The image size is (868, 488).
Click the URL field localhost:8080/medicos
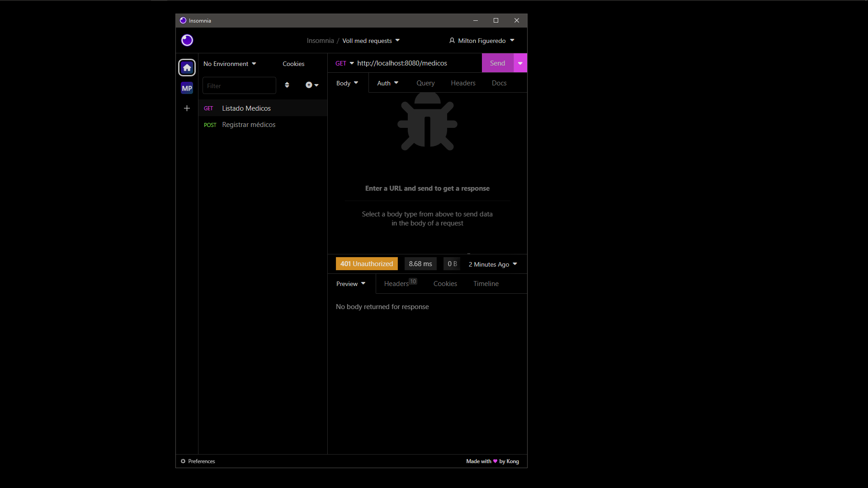pos(417,63)
